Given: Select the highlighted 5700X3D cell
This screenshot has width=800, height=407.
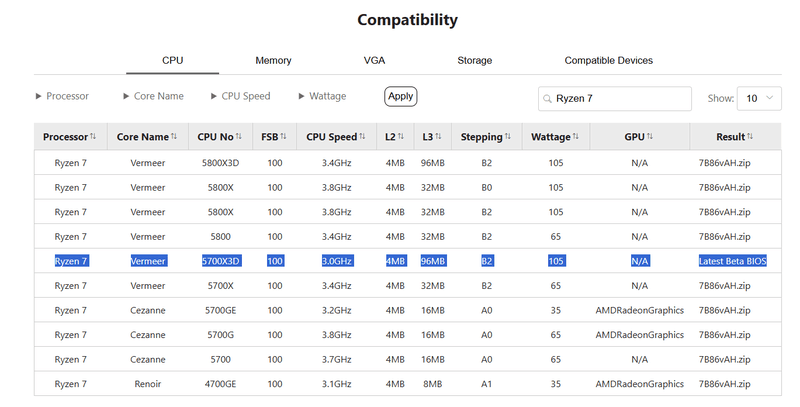Looking at the screenshot, I should pos(220,261).
